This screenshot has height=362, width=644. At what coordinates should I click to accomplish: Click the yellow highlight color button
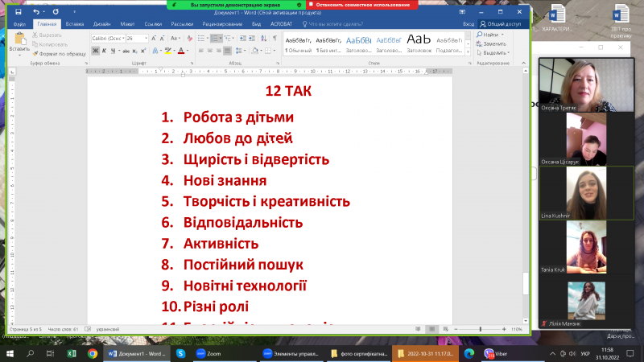tap(167, 51)
